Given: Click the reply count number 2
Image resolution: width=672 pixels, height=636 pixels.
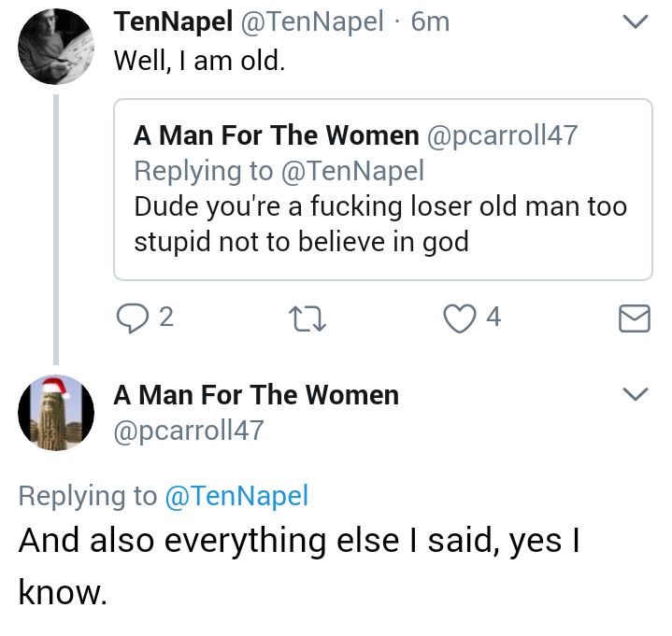Looking at the screenshot, I should tap(166, 318).
